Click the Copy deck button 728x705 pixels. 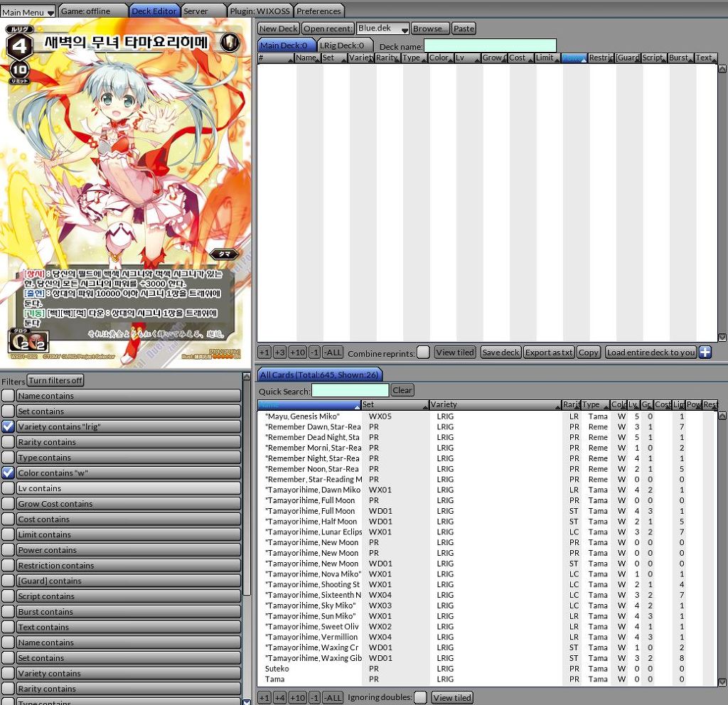589,352
